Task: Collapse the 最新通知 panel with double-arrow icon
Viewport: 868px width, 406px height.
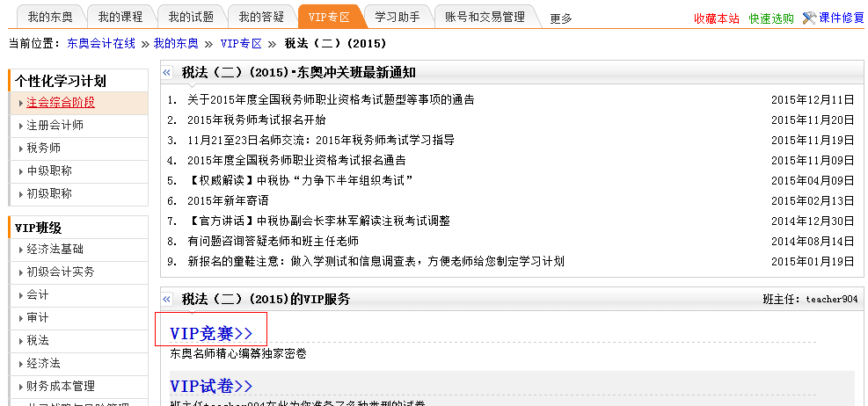Action: pos(167,73)
